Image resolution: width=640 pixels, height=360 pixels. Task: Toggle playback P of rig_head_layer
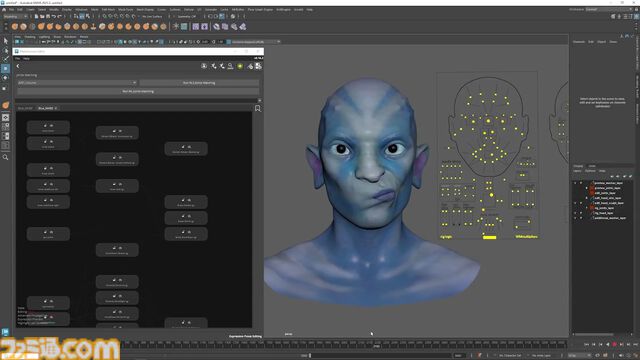click(581, 213)
